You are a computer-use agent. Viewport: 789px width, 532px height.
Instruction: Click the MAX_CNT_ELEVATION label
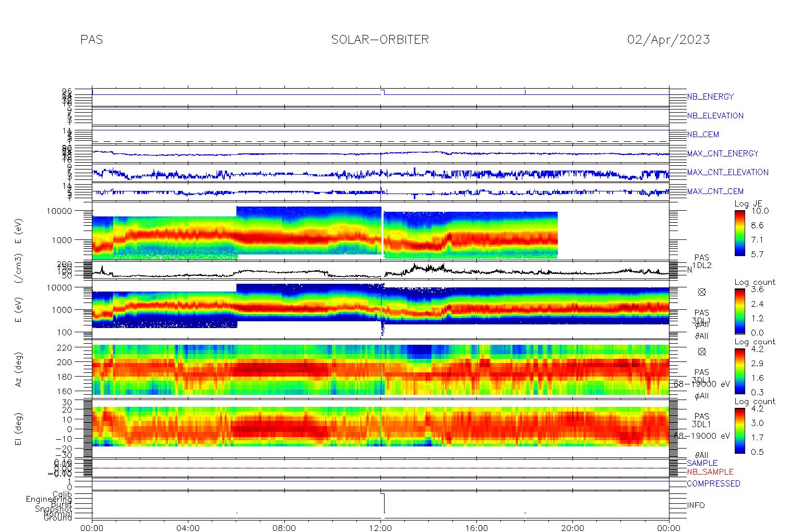pos(727,172)
